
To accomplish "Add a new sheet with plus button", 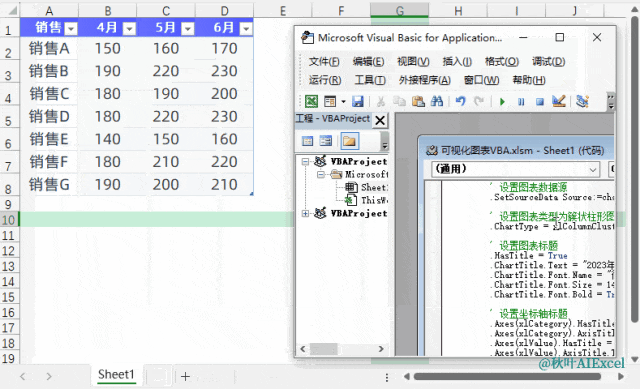I will point(185,376).
